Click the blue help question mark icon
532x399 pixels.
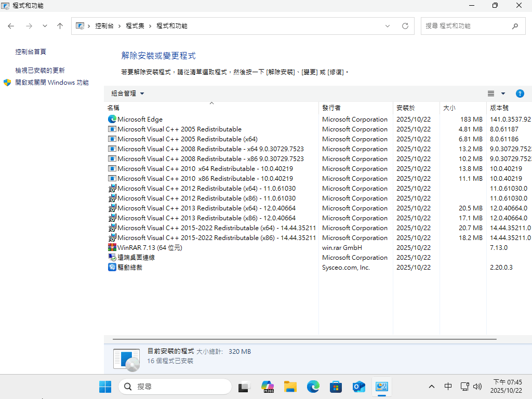click(x=520, y=94)
